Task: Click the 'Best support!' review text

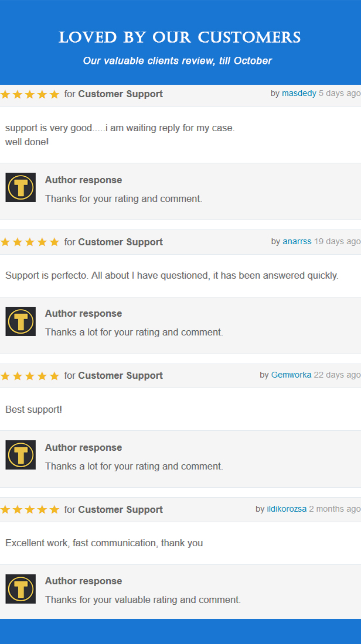Action: 34,409
